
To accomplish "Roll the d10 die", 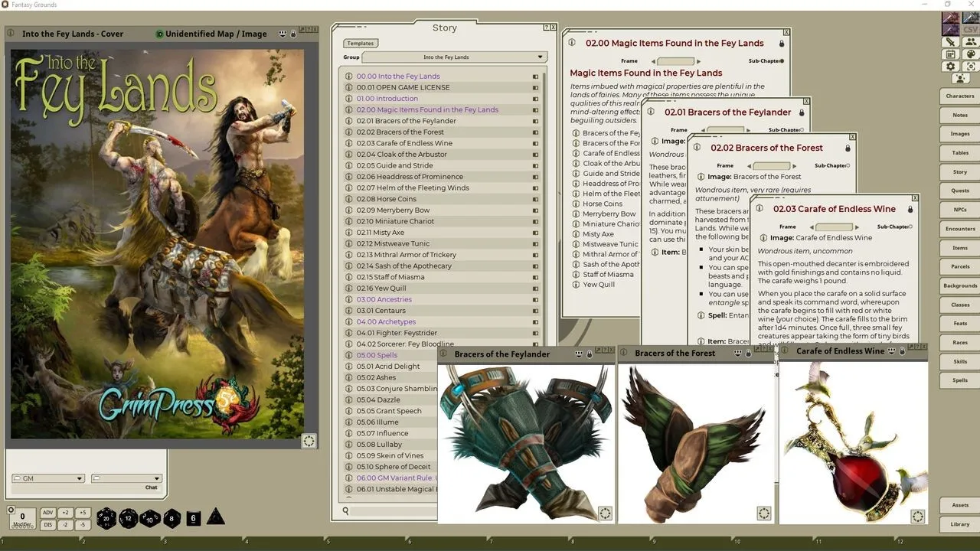I will pos(150,518).
